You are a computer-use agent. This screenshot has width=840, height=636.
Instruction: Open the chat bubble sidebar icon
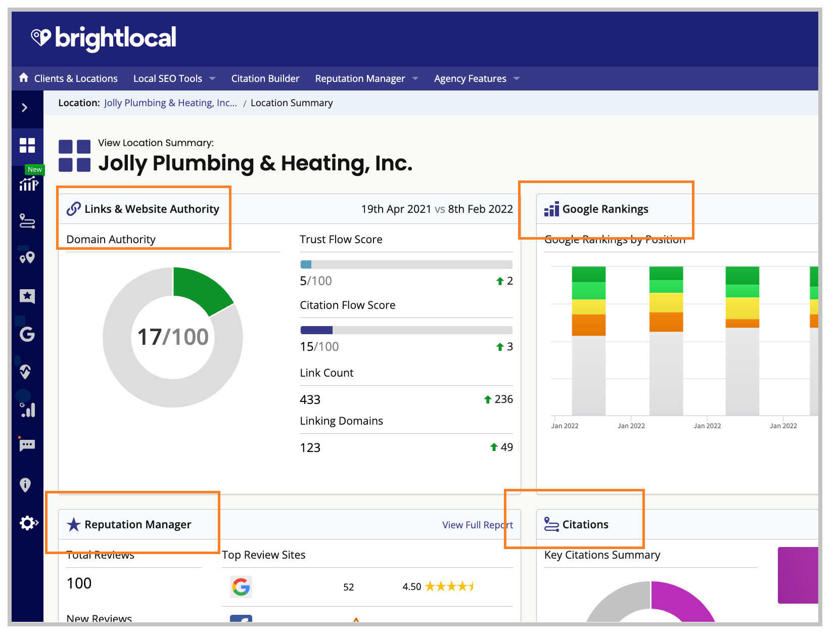point(27,445)
